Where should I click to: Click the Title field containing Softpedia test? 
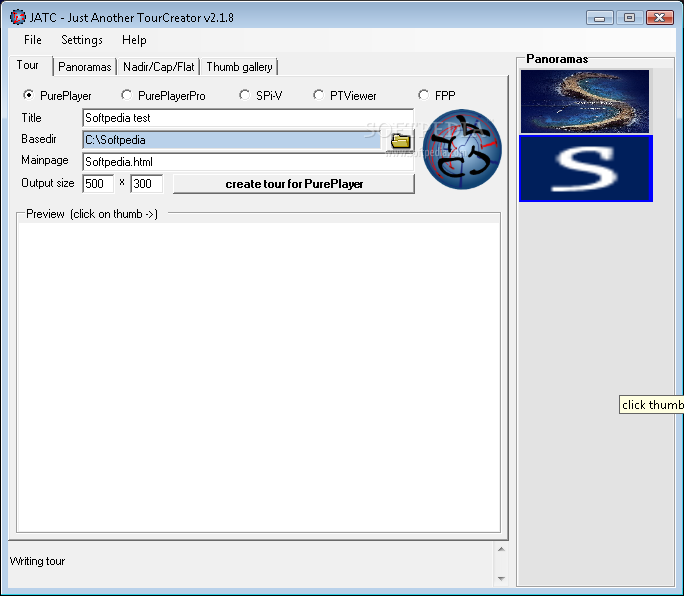coord(248,118)
